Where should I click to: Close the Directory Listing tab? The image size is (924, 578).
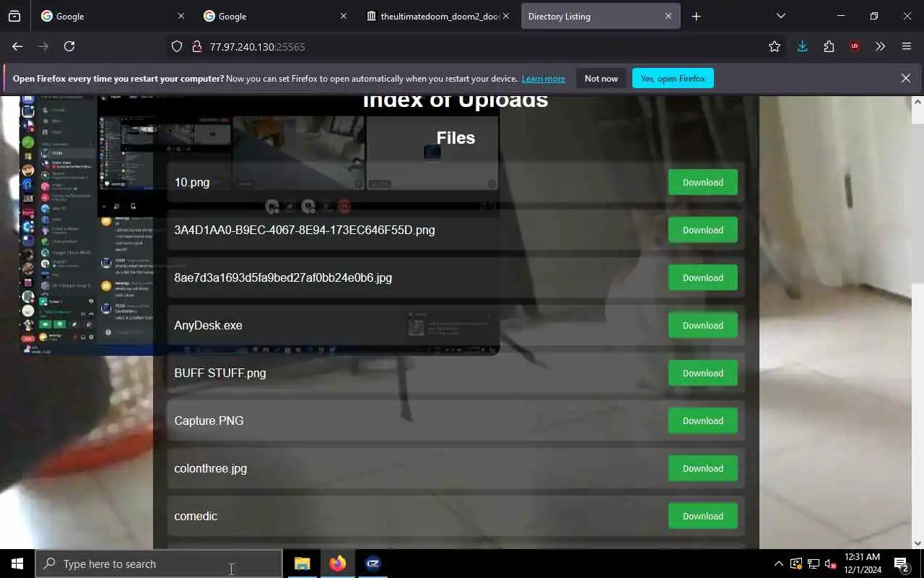668,16
